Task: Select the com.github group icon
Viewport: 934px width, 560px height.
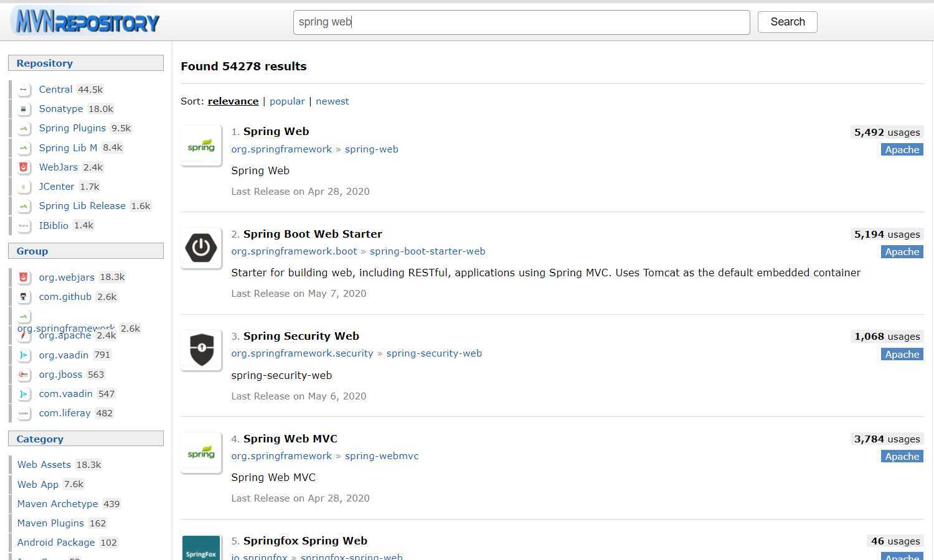Action: pos(24,297)
